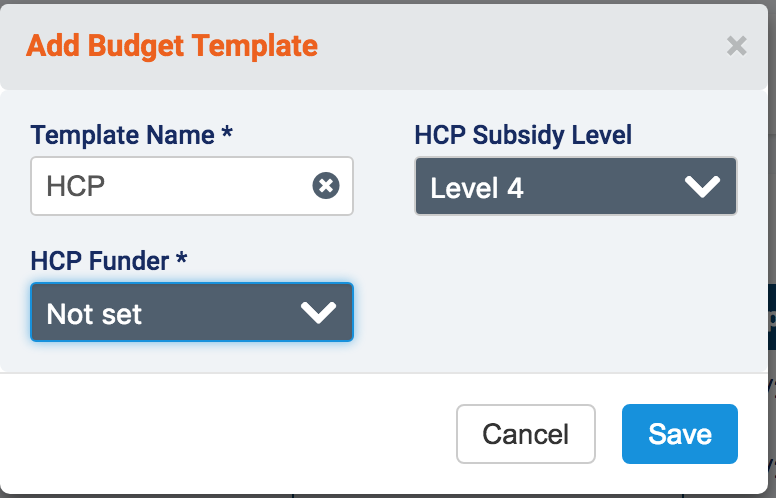Viewport: 776px width, 498px height.
Task: Cancel adding the budget template
Action: pos(525,434)
